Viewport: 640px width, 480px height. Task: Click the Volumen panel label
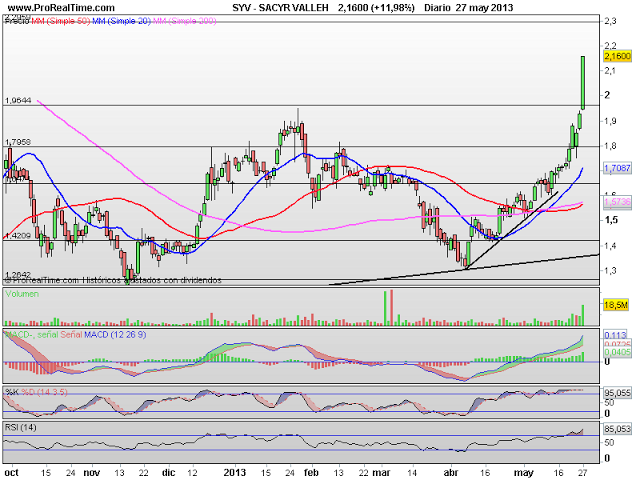coord(24,295)
